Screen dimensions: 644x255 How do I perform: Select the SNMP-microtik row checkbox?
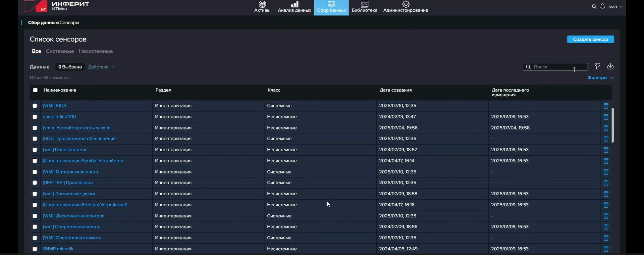pos(35,249)
